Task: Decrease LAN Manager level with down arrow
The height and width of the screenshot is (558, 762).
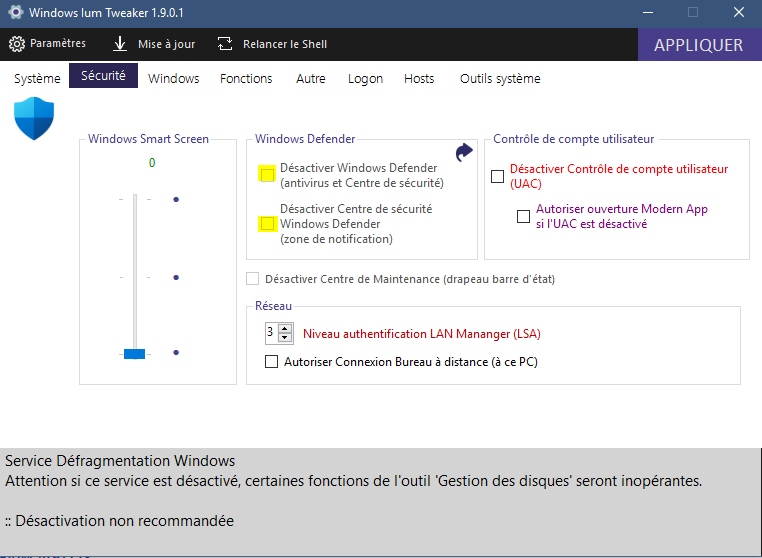Action: pyautogui.click(x=285, y=338)
